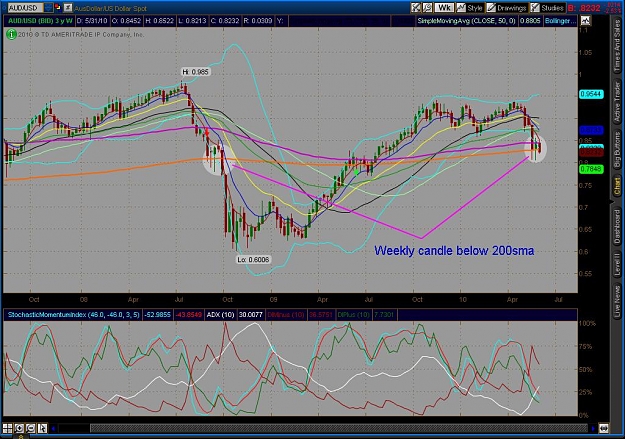The width and height of the screenshot is (625, 439).
Task: Click the green 0.7848 price bubble
Action: (x=591, y=169)
